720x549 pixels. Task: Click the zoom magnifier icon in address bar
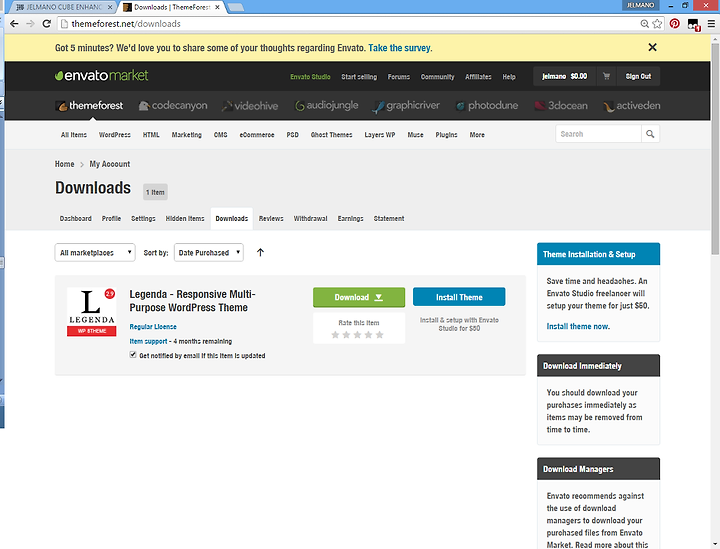coord(645,24)
